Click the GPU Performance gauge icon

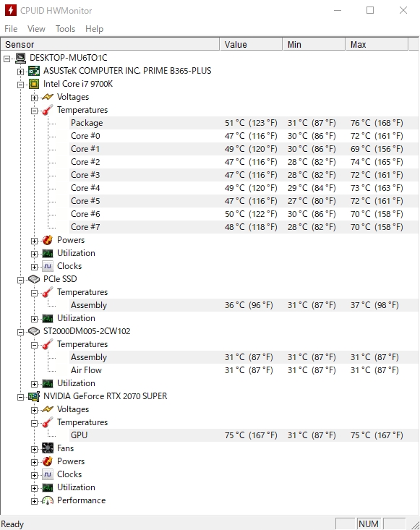[48, 500]
